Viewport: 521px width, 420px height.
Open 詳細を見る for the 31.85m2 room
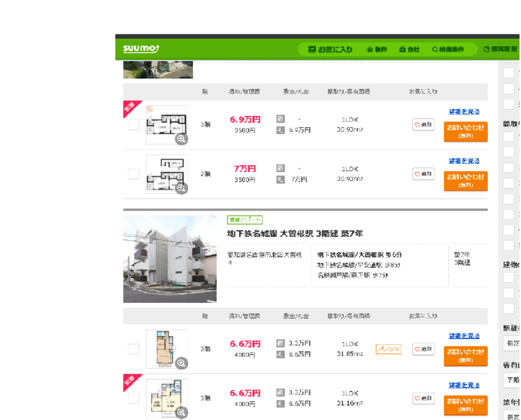tap(464, 336)
